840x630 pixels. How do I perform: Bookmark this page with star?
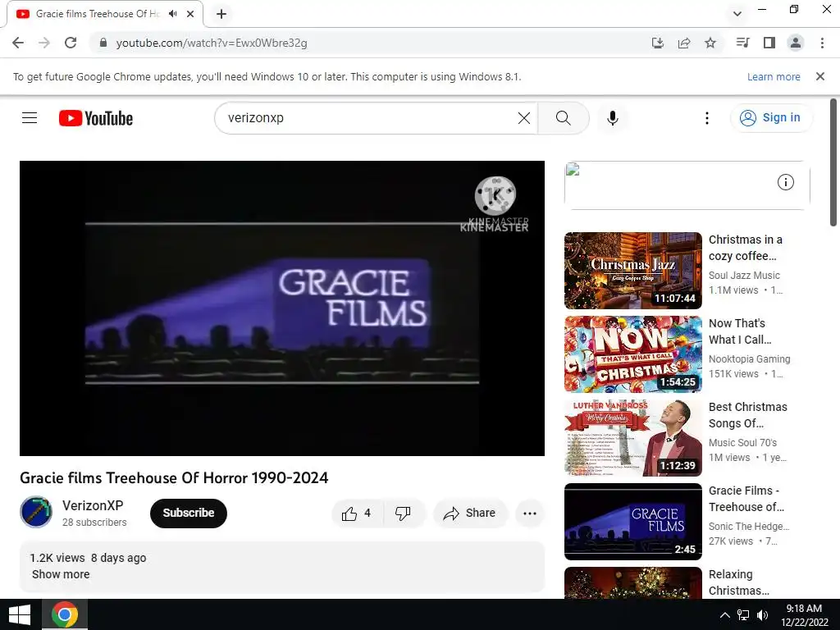[x=710, y=43]
